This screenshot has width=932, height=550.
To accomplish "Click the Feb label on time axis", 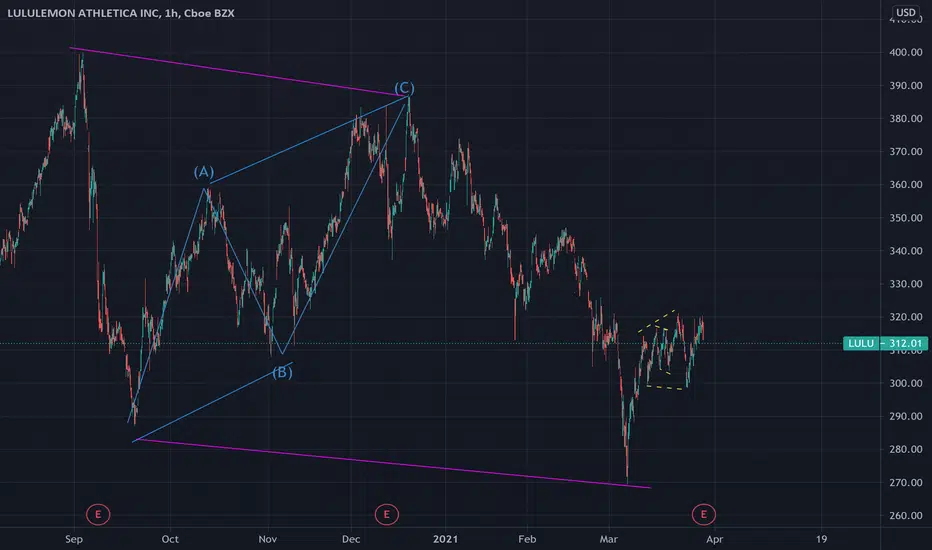I will tap(527, 539).
